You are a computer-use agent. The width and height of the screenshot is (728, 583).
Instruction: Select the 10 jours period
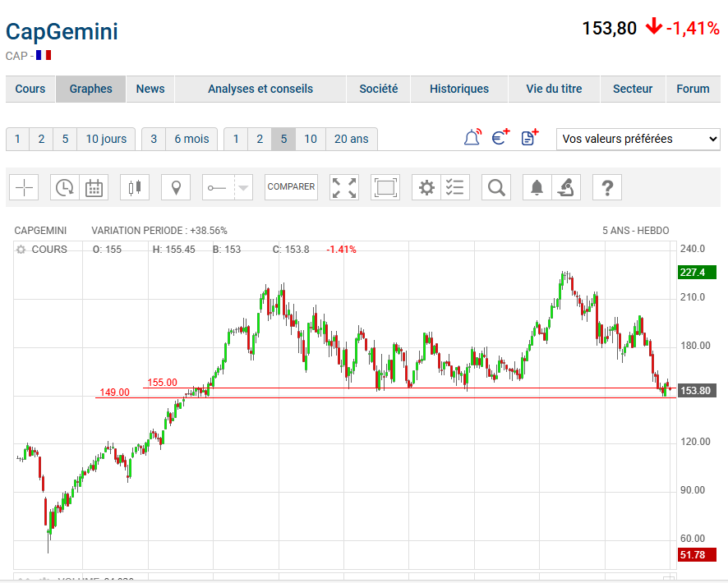point(106,139)
